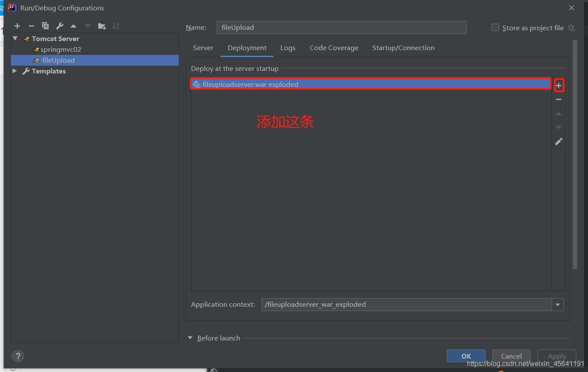Expand the Templates tree node
This screenshot has width=588, height=372.
click(15, 71)
